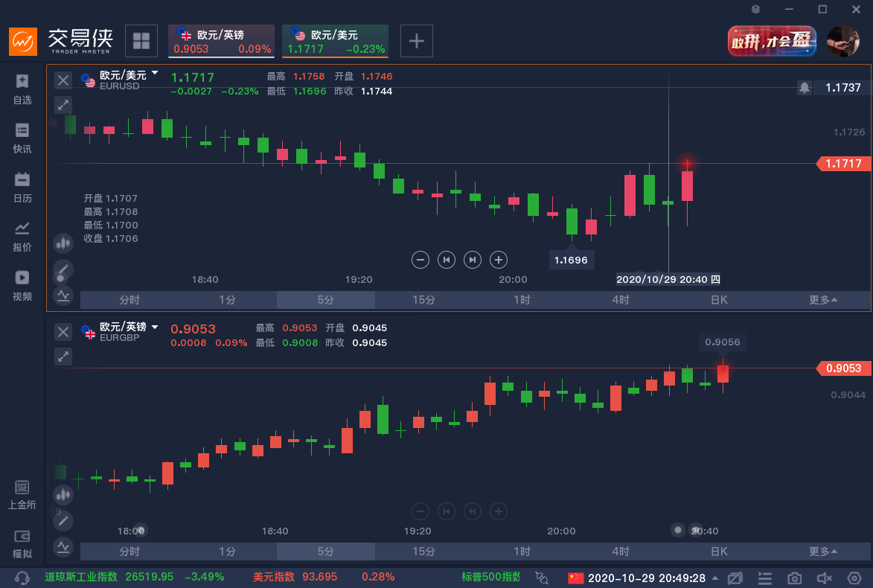The width and height of the screenshot is (873, 588).
Task: Open chart type icon on EURUSD chart
Action: coord(63,243)
